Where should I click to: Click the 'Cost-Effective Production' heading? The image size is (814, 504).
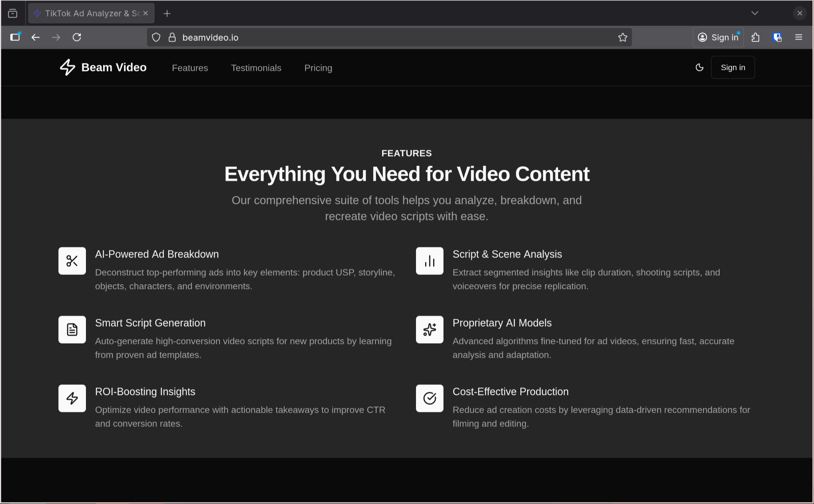511,392
